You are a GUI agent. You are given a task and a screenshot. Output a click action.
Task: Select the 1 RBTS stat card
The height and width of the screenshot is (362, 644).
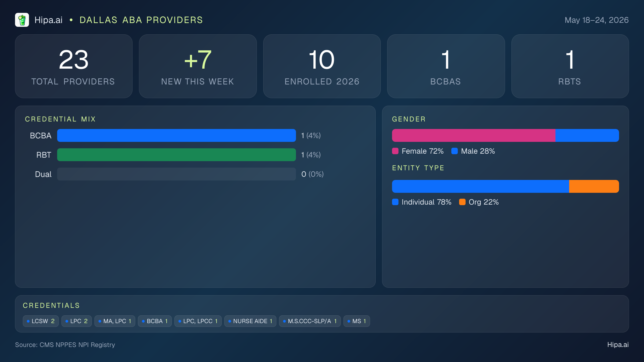pyautogui.click(x=570, y=66)
